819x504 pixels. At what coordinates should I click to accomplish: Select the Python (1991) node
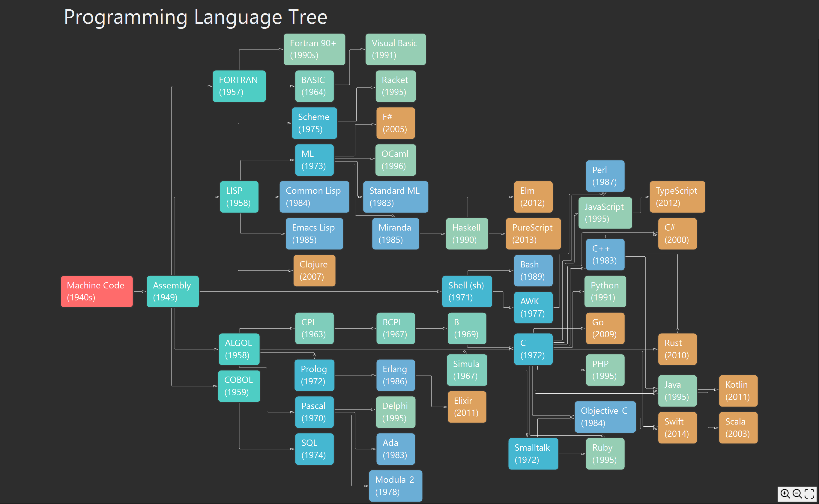coord(605,291)
